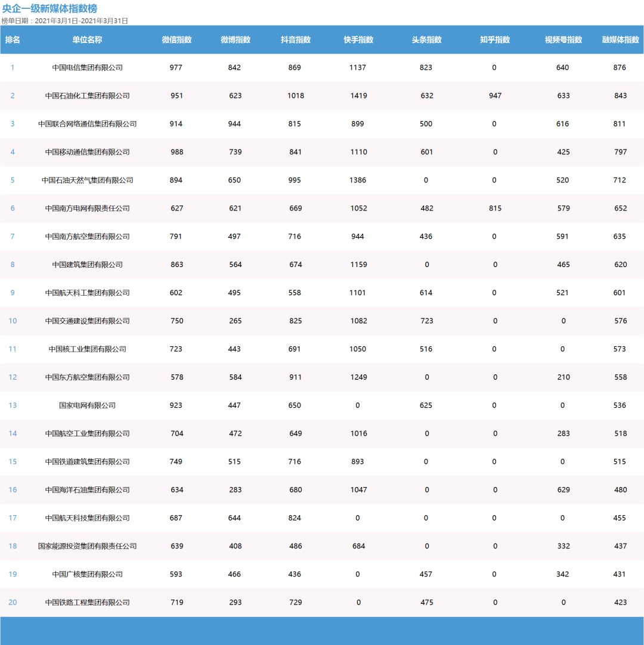Viewport: 644px width, 645px height.
Task: Click 中国交通建设's 微博指数 value 265
Action: [236, 321]
